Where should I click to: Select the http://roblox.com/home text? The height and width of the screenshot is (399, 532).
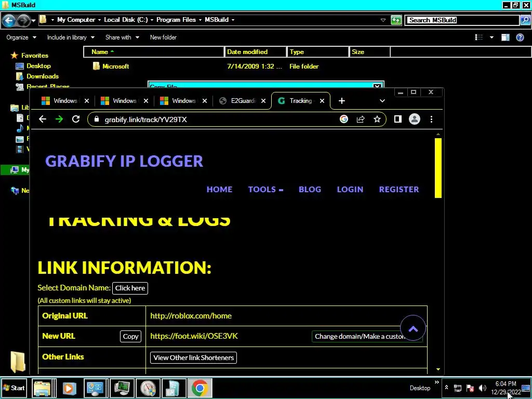191,316
